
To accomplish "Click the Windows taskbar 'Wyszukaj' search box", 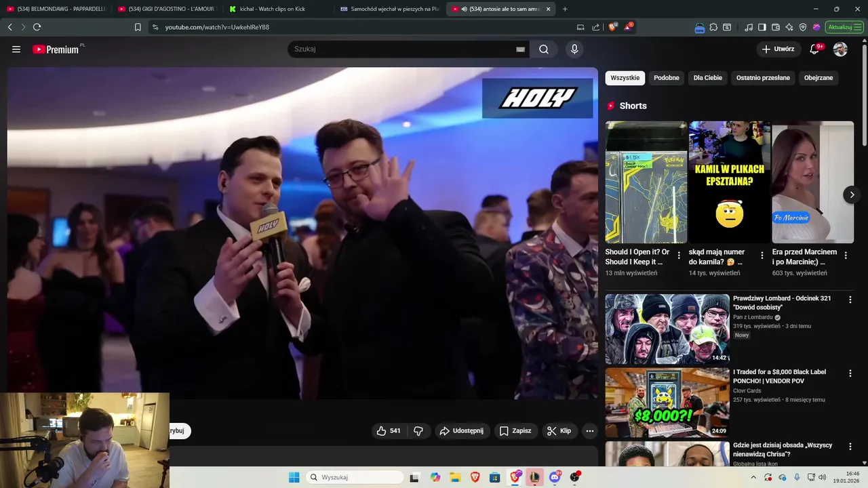I will coord(356,477).
